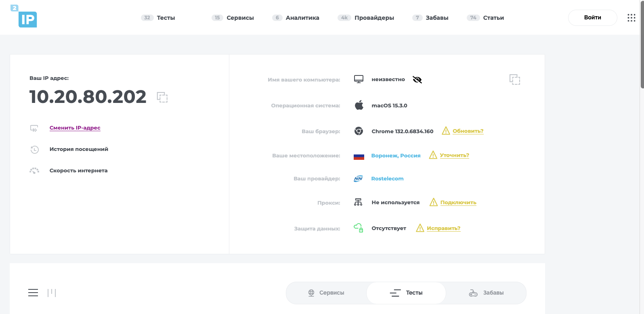Click the proxy network icon
Viewport: 644px width, 314px height.
coord(358,202)
